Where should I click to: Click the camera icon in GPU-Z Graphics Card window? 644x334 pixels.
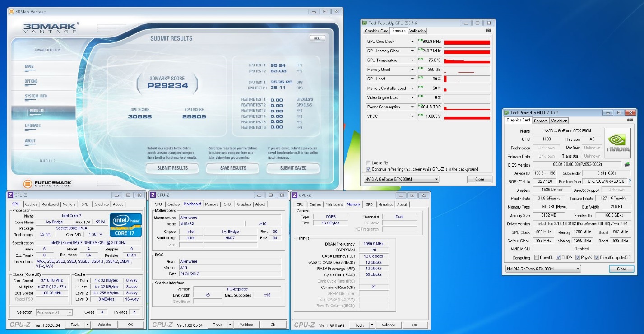point(630,121)
